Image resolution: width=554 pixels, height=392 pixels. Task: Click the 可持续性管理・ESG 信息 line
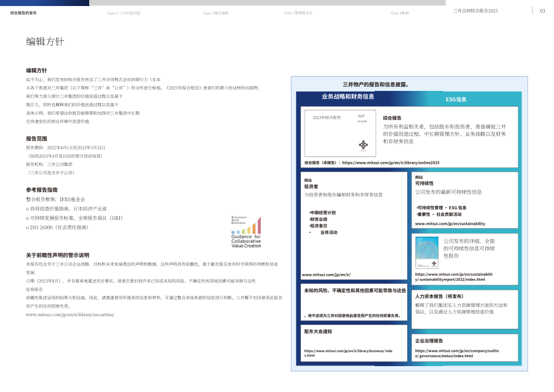click(x=441, y=208)
